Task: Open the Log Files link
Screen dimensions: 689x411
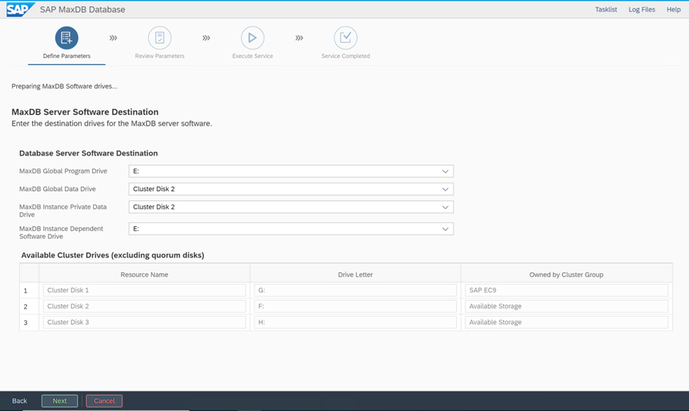Action: pyautogui.click(x=642, y=9)
